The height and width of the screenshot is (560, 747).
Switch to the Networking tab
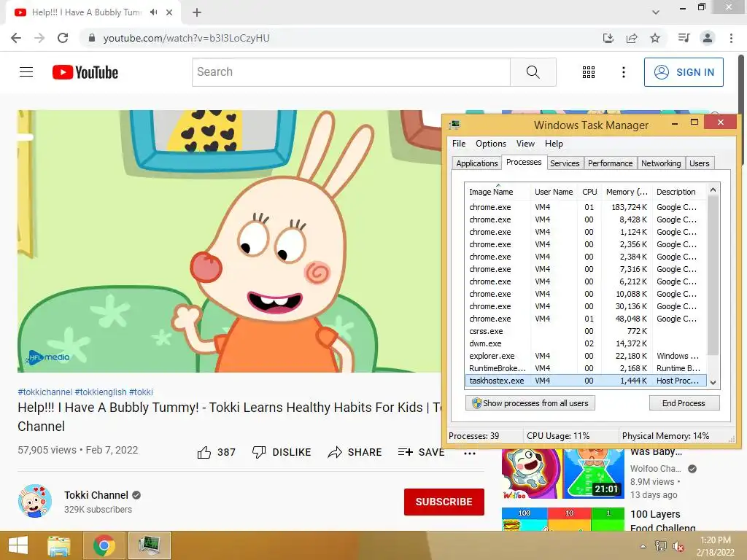pos(661,163)
